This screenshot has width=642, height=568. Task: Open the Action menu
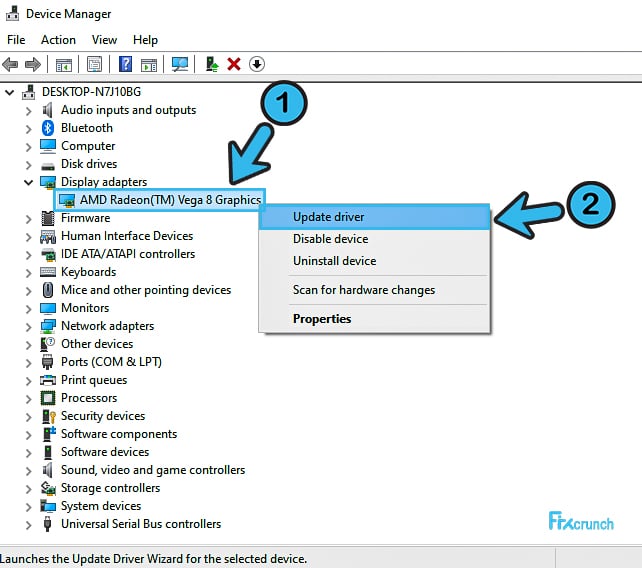58,40
